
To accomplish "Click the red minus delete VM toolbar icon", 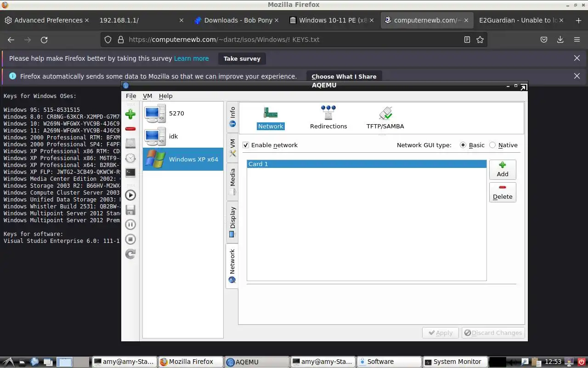I will click(130, 129).
